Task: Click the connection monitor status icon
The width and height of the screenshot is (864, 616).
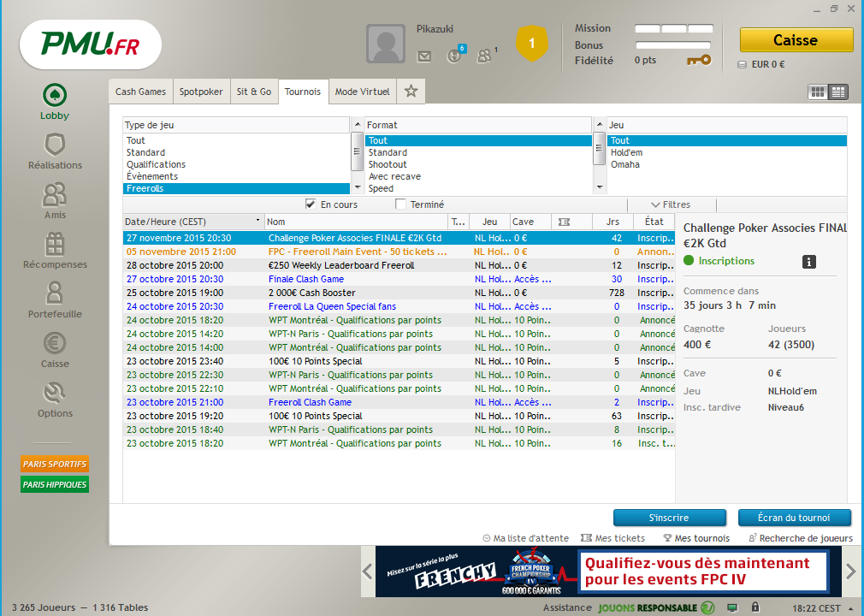Action: pos(732,607)
